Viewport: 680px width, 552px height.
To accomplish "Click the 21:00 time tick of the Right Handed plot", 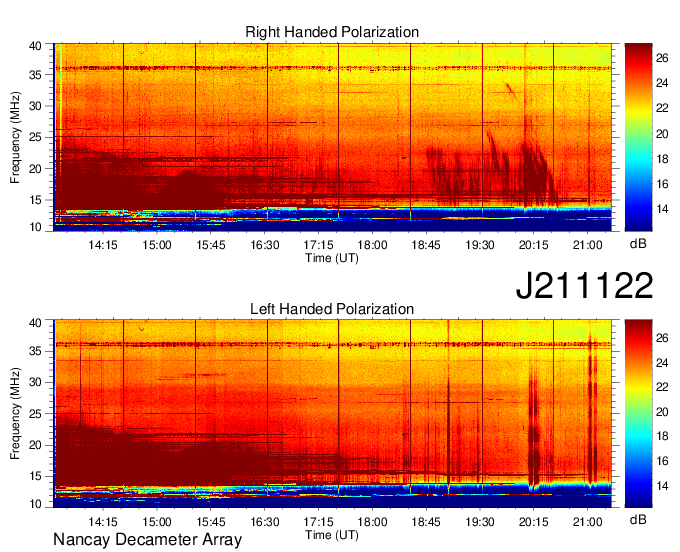I will coord(588,245).
